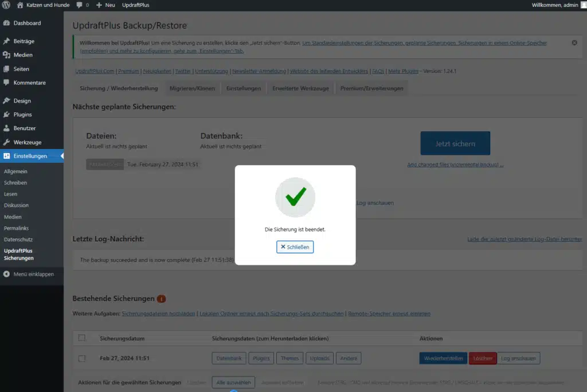Screen dimensions: 587x392
Task: Click the Seiten pages icon
Action: tap(6, 69)
